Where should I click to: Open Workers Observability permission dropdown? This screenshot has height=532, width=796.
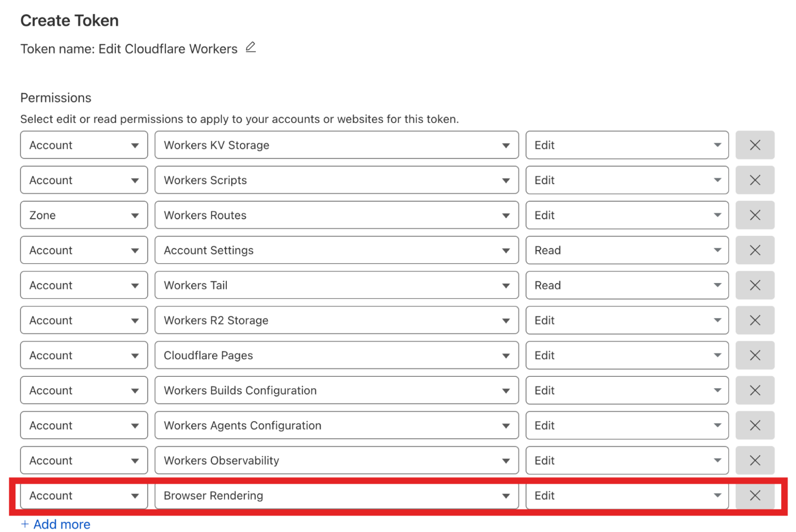click(337, 460)
